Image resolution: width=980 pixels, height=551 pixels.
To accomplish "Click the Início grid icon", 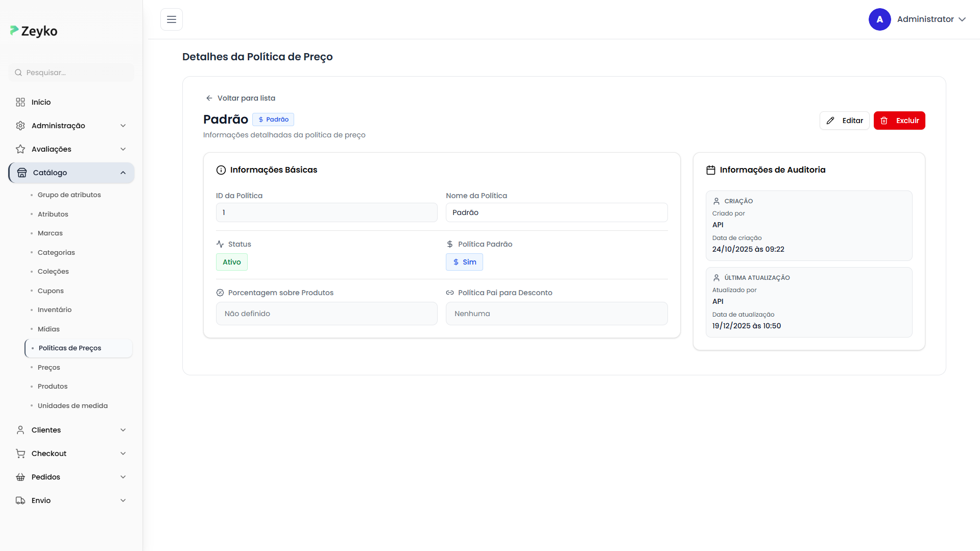I will (x=20, y=102).
